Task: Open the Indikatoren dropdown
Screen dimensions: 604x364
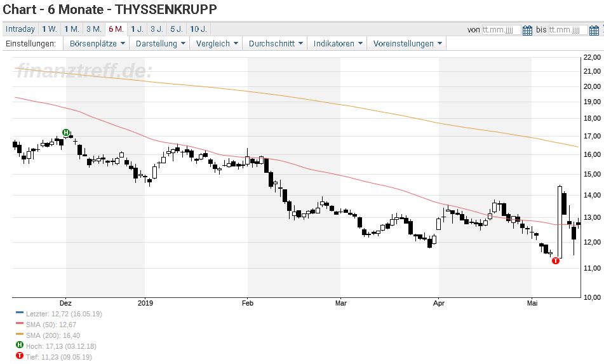Action: point(338,44)
